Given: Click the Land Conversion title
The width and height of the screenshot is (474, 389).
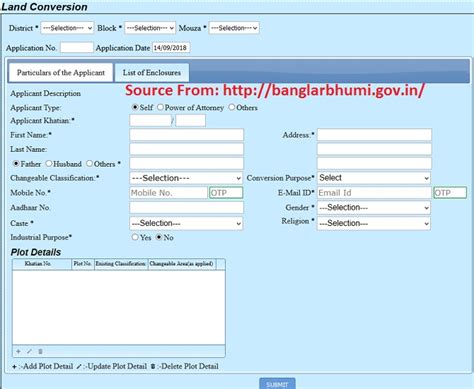Looking at the screenshot, I should (44, 7).
